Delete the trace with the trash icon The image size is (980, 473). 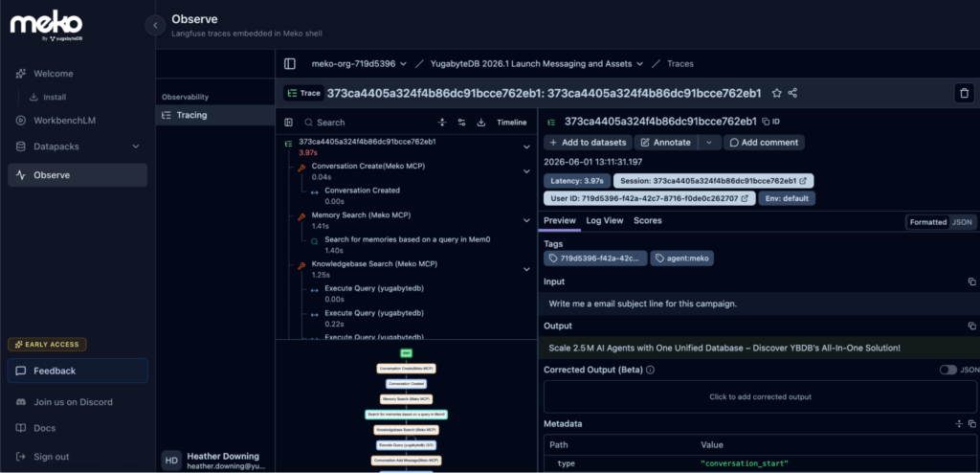(964, 93)
